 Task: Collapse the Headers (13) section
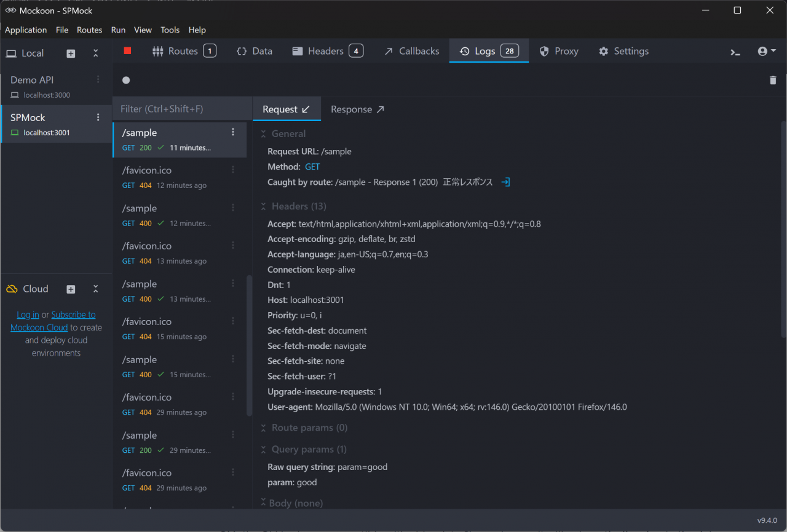(x=263, y=206)
